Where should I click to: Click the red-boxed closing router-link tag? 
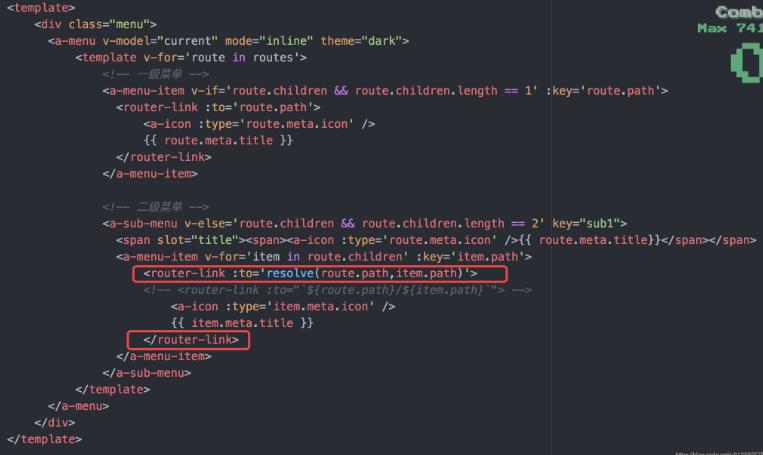188,340
